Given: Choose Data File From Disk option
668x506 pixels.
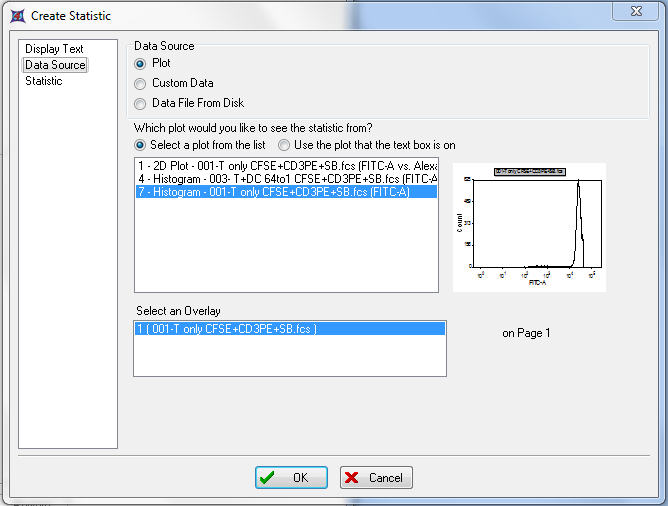Looking at the screenshot, I should coord(140,104).
